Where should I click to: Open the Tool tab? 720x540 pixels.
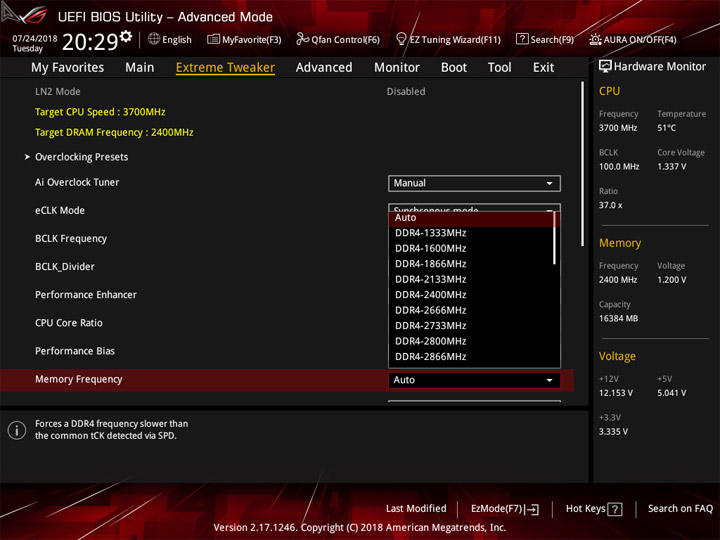pyautogui.click(x=499, y=68)
